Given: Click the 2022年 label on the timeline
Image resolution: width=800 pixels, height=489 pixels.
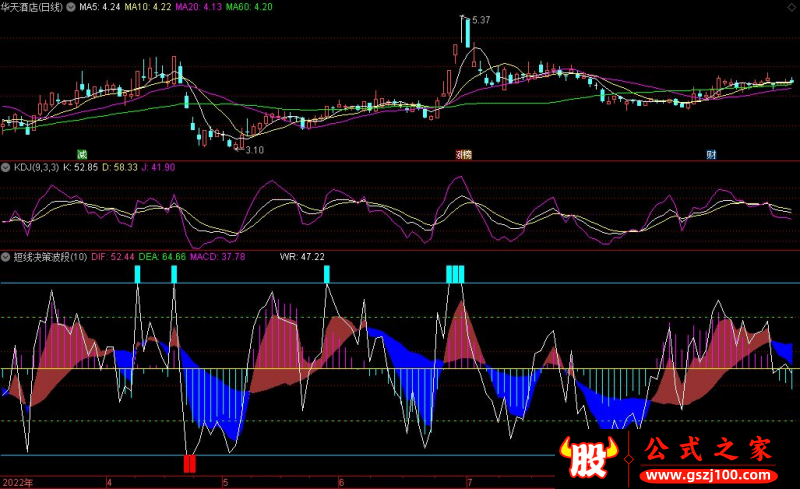Looking at the screenshot, I should click(16, 481).
